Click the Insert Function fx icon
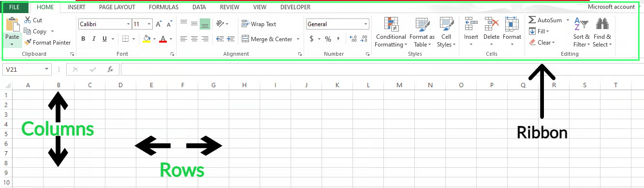This screenshot has height=188, width=644. pyautogui.click(x=110, y=69)
